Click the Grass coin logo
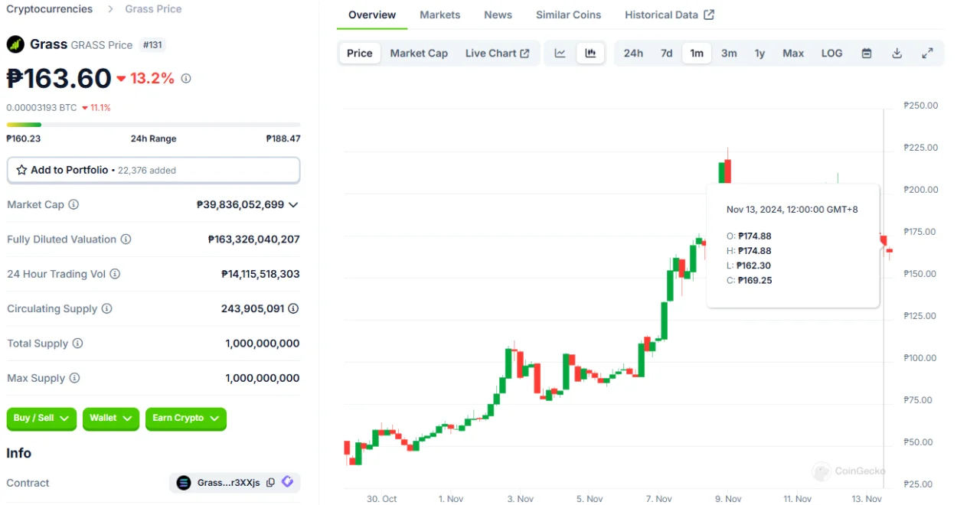This screenshot has width=980, height=505. click(x=15, y=44)
